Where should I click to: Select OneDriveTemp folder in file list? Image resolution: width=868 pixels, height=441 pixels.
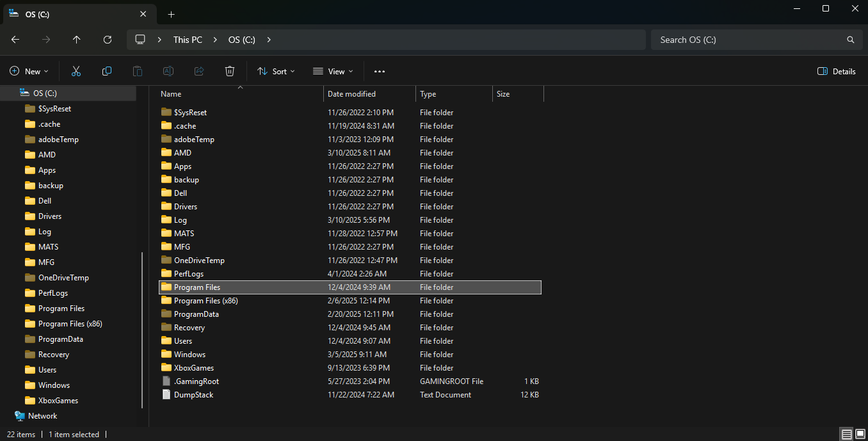coord(350,261)
